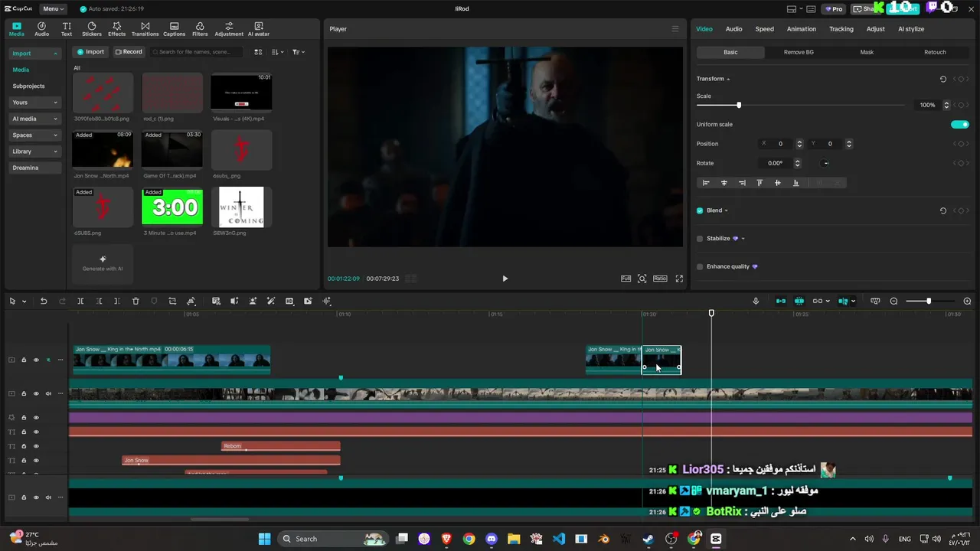Screen dimensions: 980x551
Task: Hide the top Jon Snow clip track
Action: tap(36, 360)
